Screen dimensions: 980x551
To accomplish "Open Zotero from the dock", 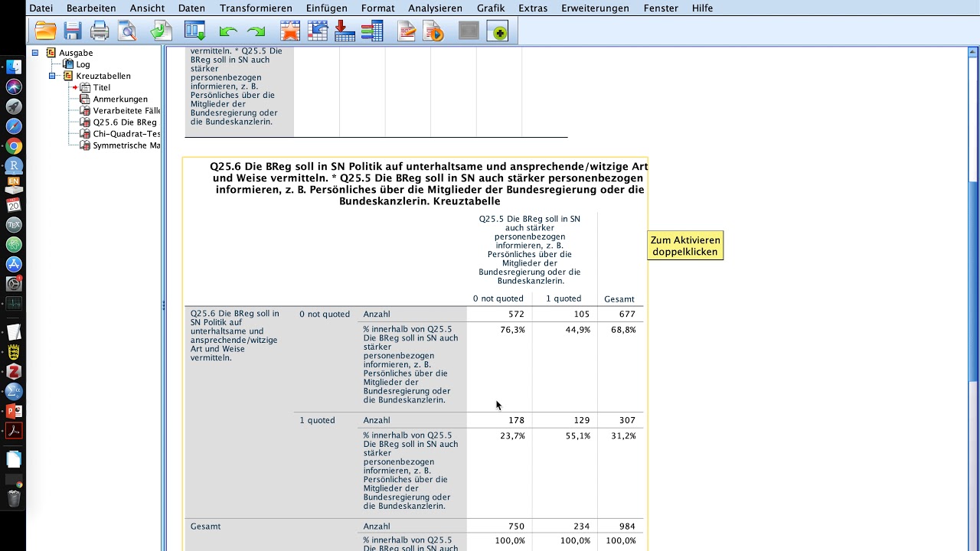I will 14,371.
